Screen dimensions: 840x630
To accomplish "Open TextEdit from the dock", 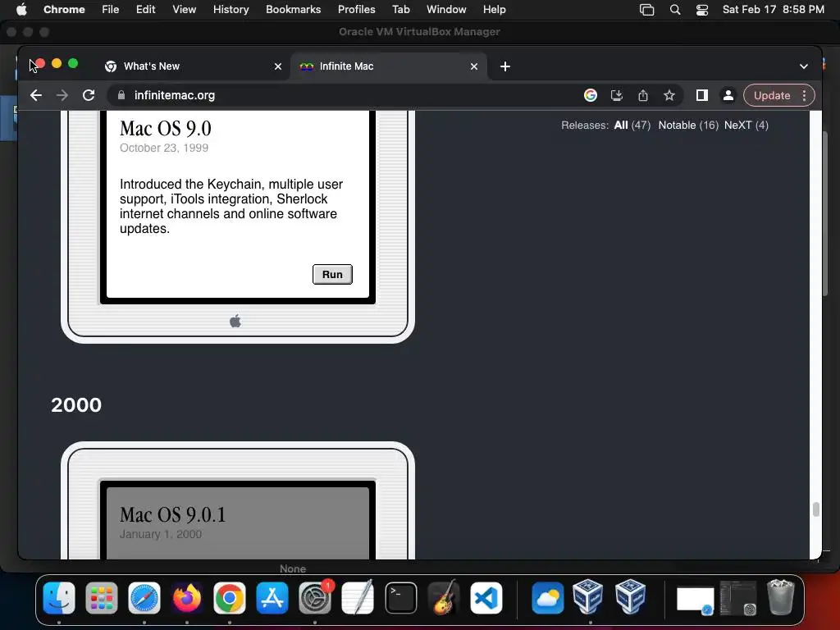I will pyautogui.click(x=358, y=598).
